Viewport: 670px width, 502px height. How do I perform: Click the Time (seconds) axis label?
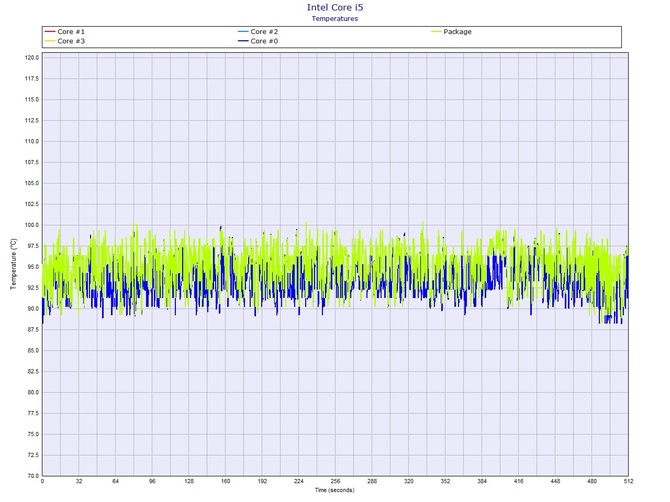335,490
